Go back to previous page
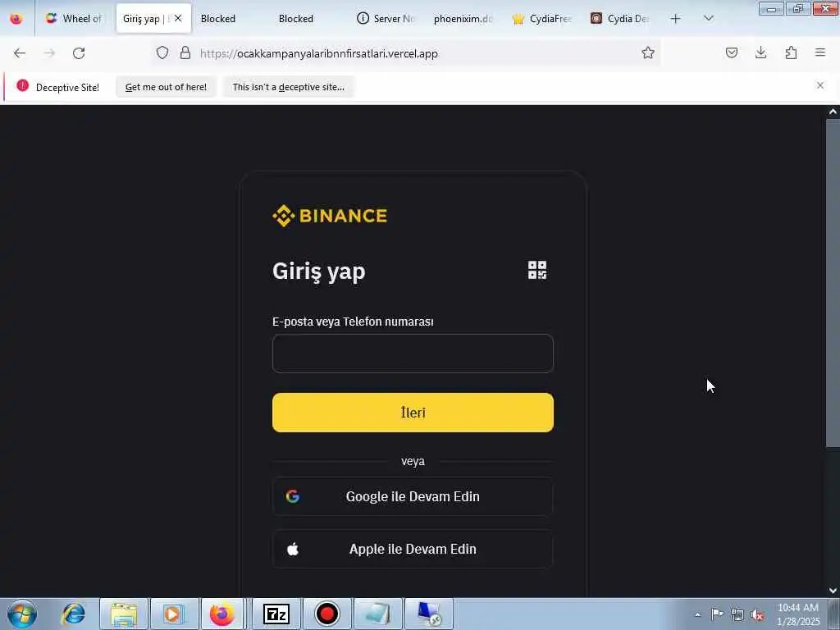Image resolution: width=840 pixels, height=630 pixels. [20, 53]
